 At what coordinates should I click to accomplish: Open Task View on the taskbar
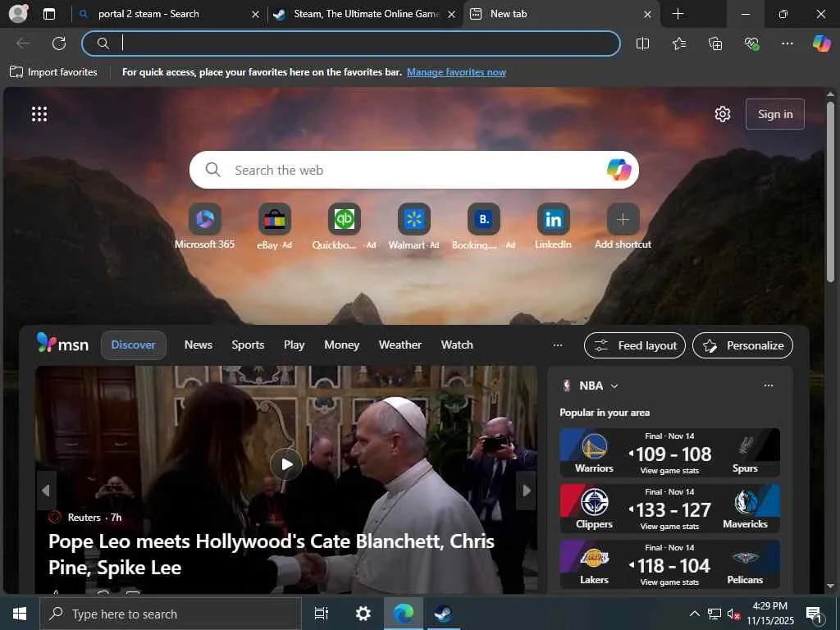322,614
